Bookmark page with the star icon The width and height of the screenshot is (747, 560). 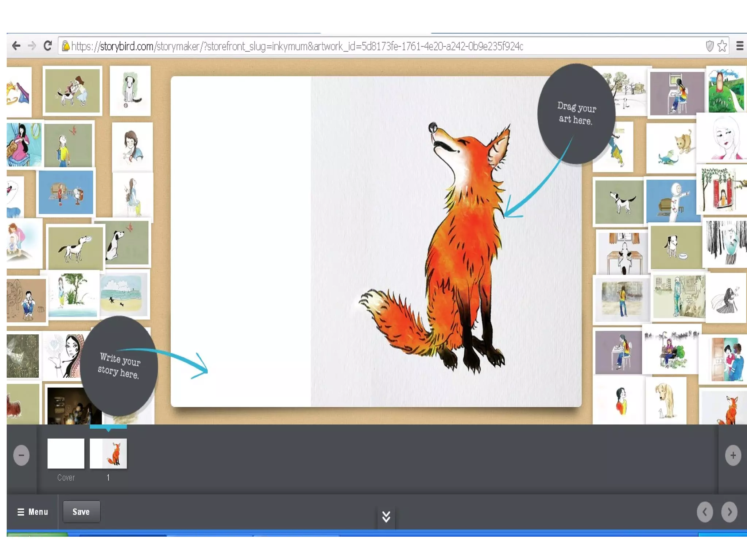click(x=722, y=46)
